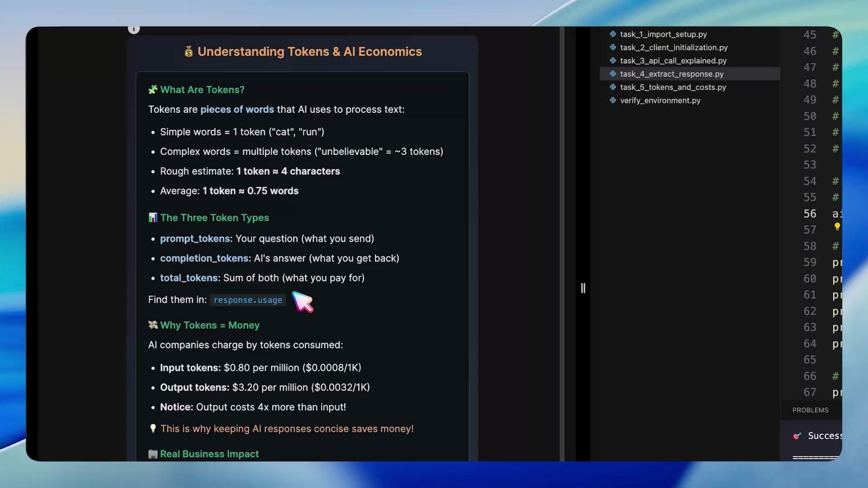Image resolution: width=868 pixels, height=488 pixels.
Task: Open task_3_api_call_explained.py file
Action: pos(673,61)
